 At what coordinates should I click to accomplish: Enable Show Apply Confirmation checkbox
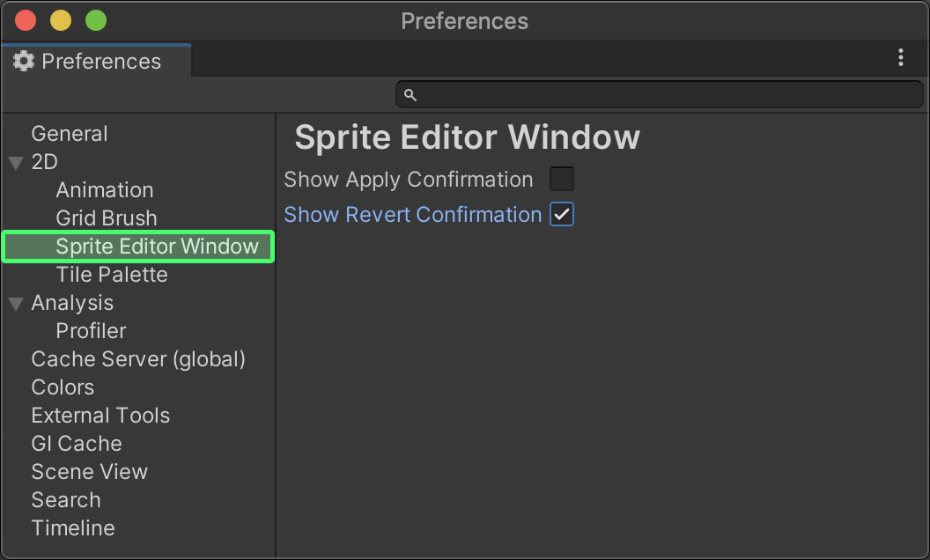[x=562, y=180]
